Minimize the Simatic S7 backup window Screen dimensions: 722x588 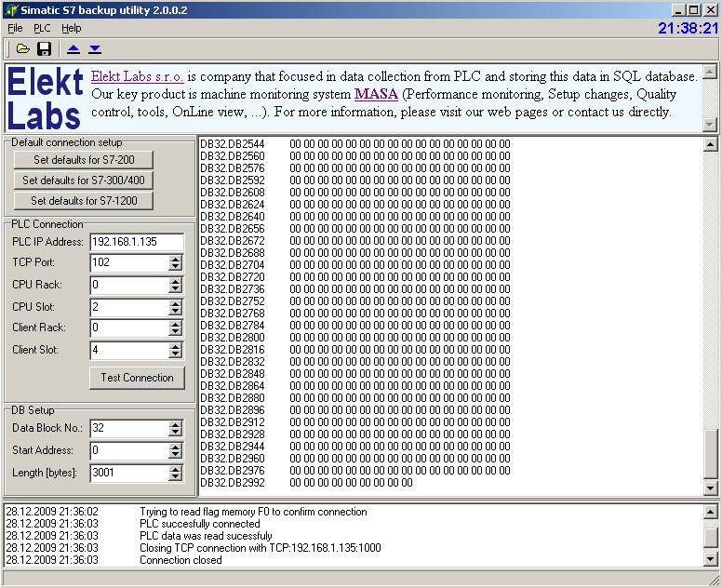pos(678,9)
